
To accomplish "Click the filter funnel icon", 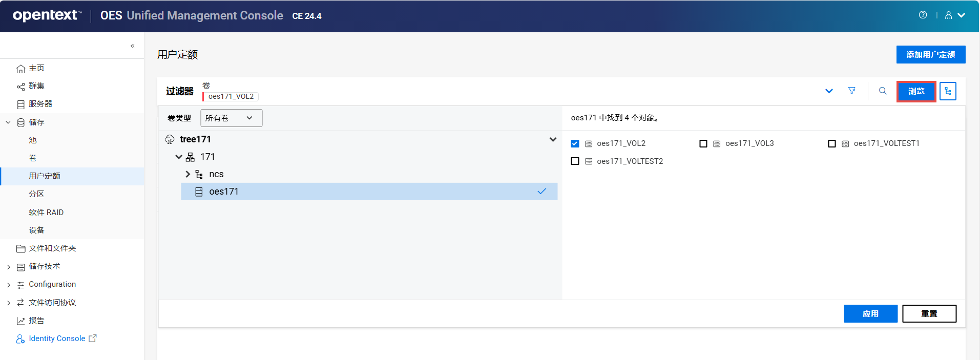I will point(851,91).
